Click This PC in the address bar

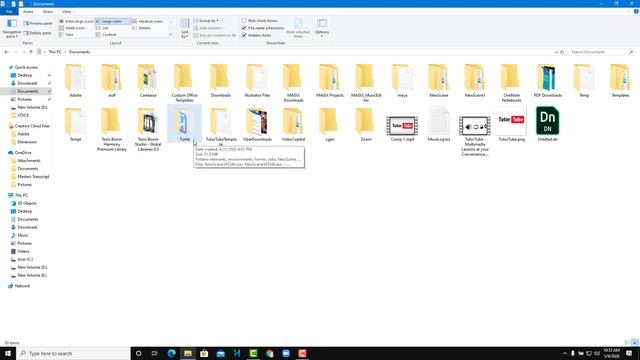(x=55, y=52)
